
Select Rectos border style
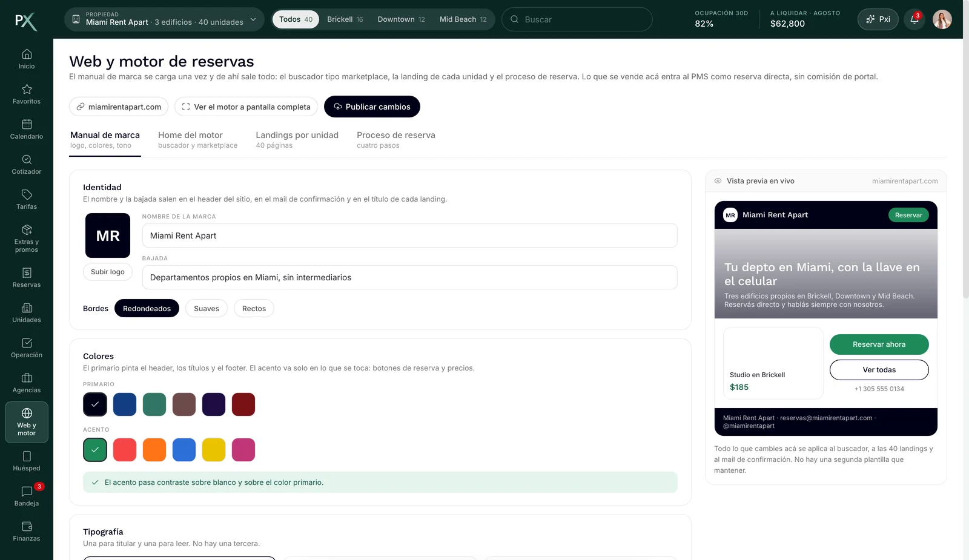point(254,309)
